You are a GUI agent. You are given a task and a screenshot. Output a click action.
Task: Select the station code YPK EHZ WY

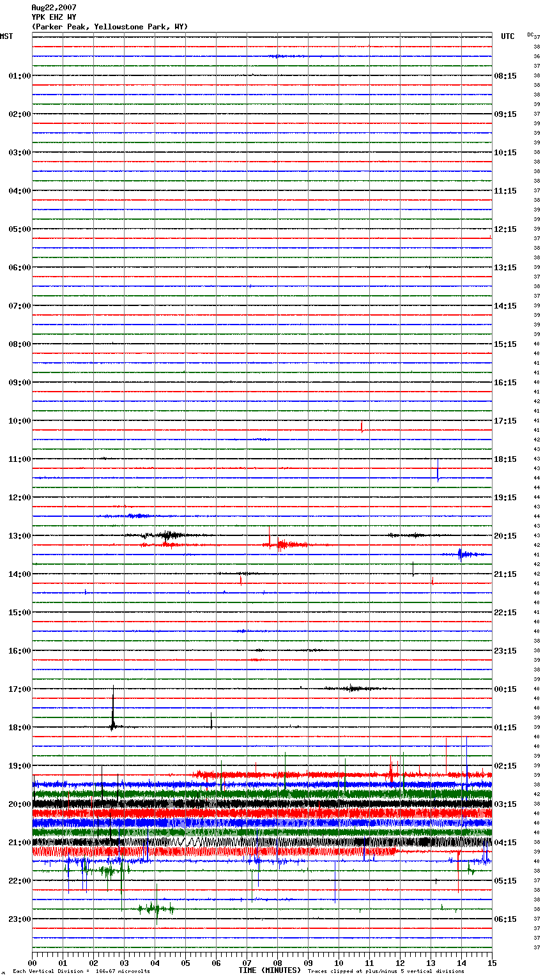pos(54,17)
